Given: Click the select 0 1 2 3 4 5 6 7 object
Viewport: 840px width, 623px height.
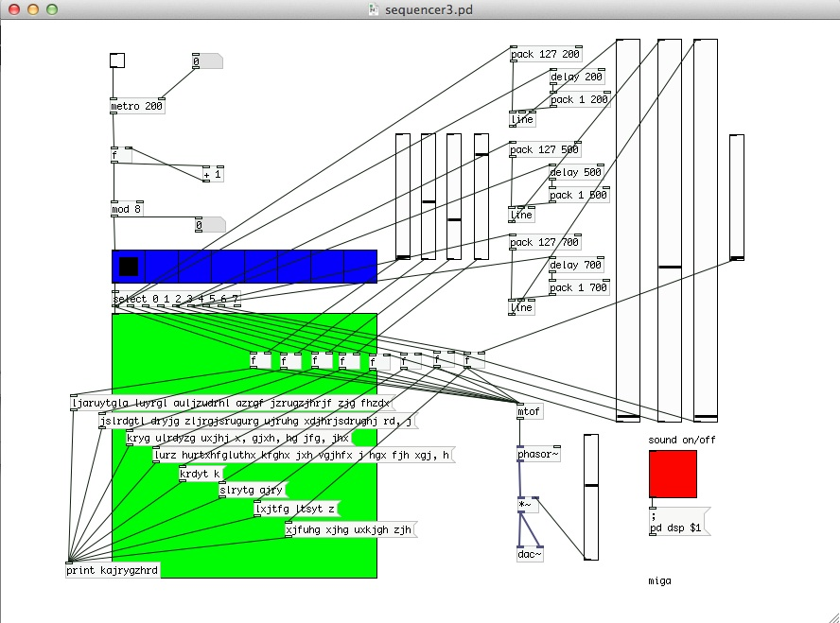Looking at the screenshot, I should pos(176,300).
